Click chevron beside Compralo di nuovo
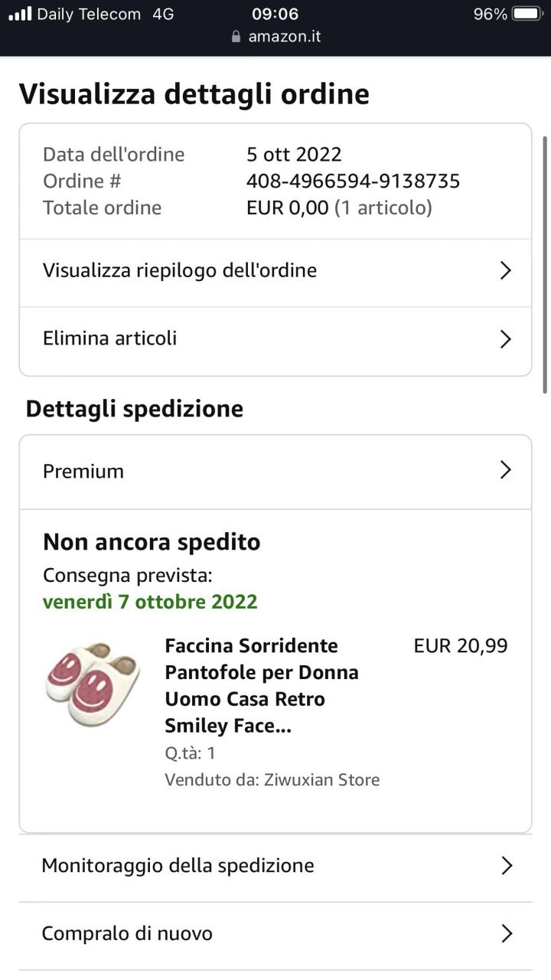 506,933
